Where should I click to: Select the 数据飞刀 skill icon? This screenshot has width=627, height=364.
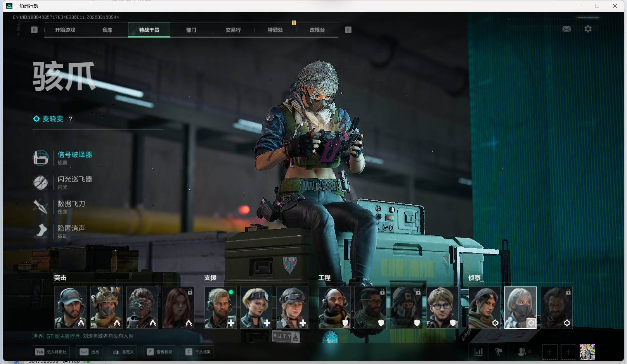click(x=41, y=207)
